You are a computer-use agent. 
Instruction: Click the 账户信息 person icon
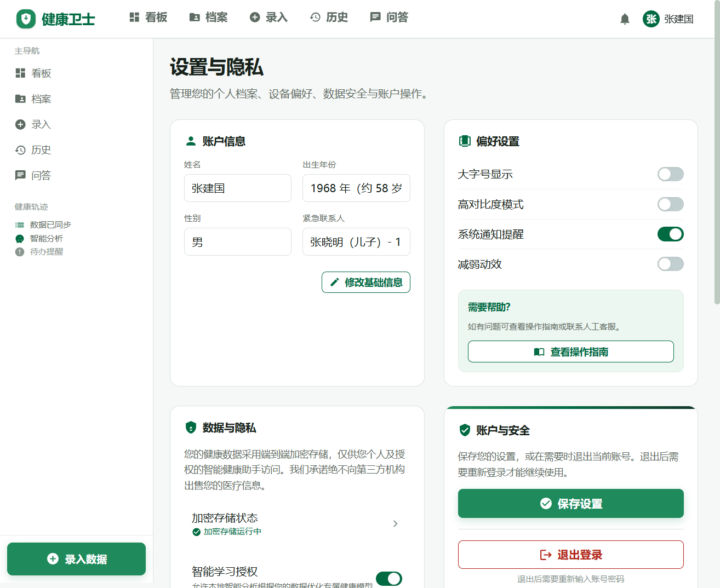point(191,141)
